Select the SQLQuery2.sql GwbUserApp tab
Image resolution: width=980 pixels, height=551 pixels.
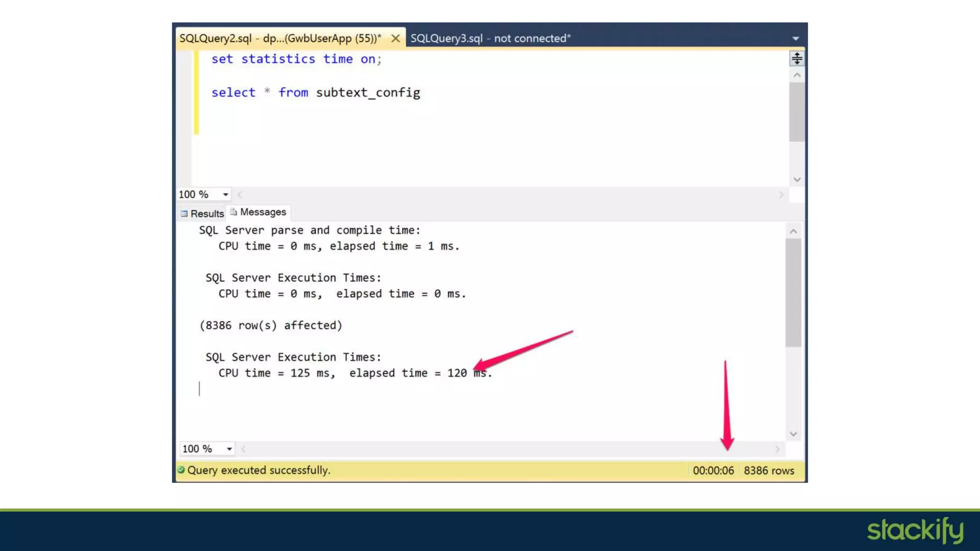point(280,38)
